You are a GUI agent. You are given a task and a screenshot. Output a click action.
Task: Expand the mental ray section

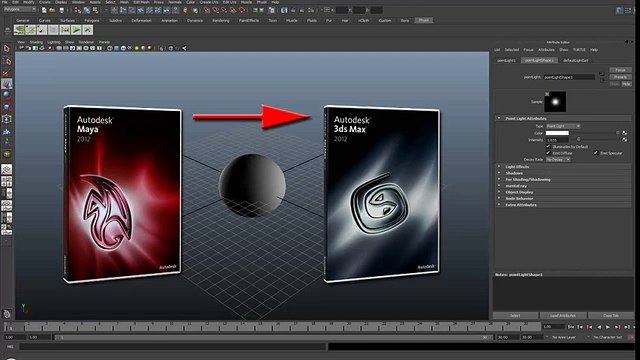point(499,186)
